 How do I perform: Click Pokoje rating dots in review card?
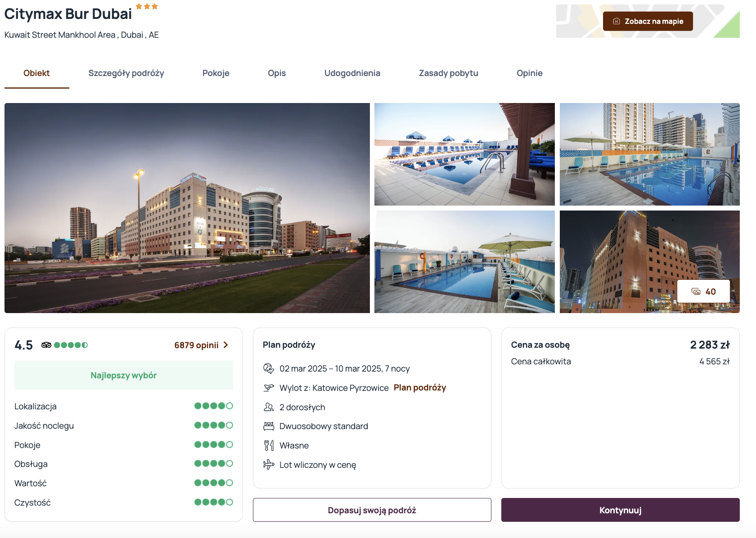(214, 444)
